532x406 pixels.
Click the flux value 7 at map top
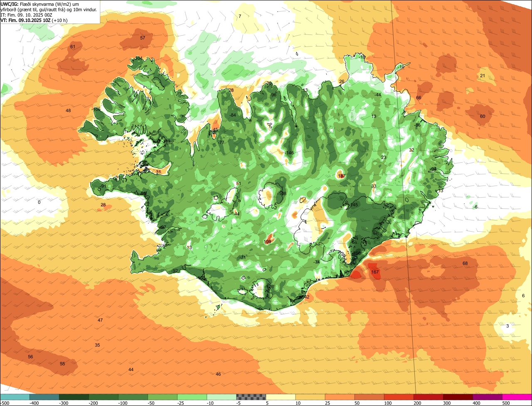coord(240,16)
